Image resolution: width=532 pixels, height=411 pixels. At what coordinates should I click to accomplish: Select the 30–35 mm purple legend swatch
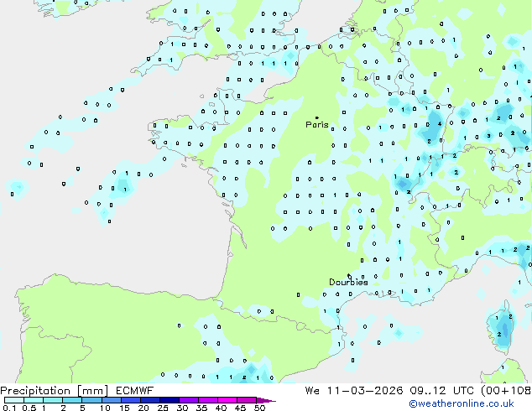click(x=188, y=400)
